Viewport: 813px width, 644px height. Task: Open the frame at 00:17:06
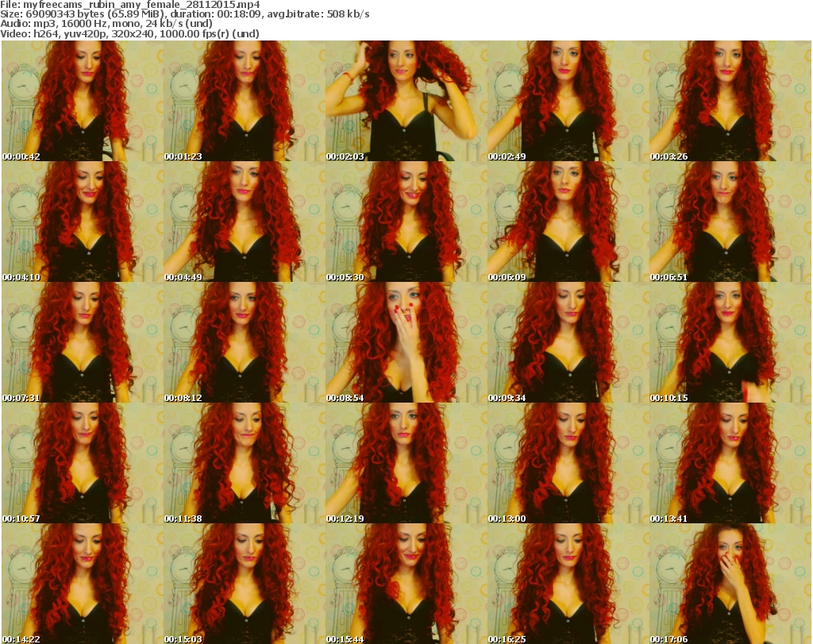[x=730, y=584]
